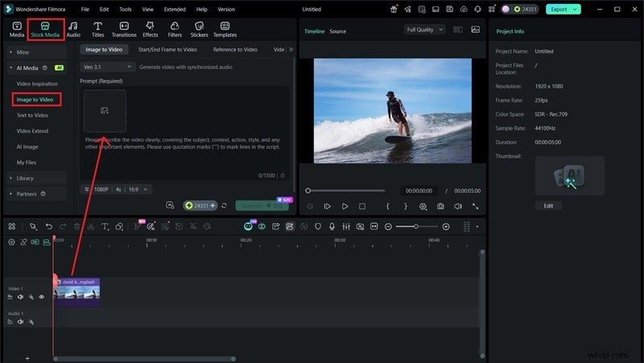This screenshot has width=644, height=363.
Task: Expand the Library section in sidebar
Action: 25,178
